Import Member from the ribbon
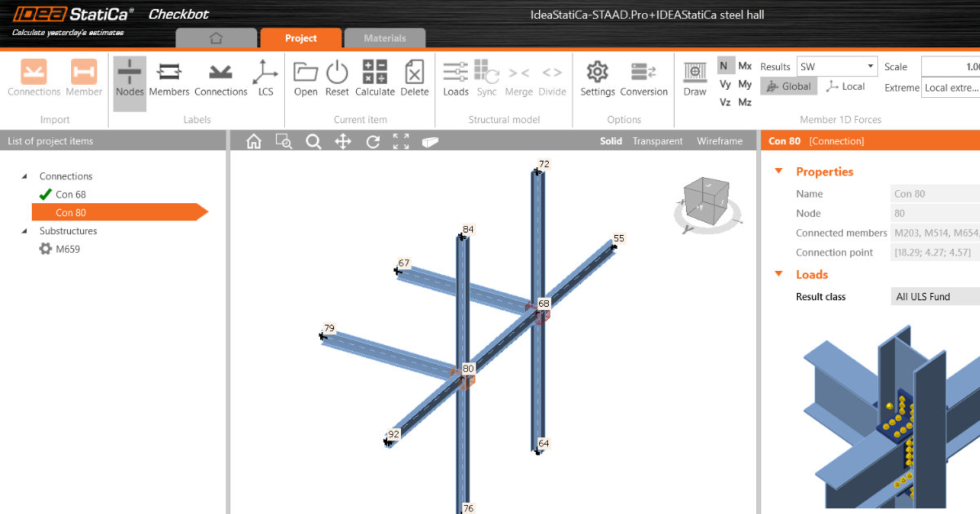Image resolution: width=980 pixels, height=514 pixels. 84,78
